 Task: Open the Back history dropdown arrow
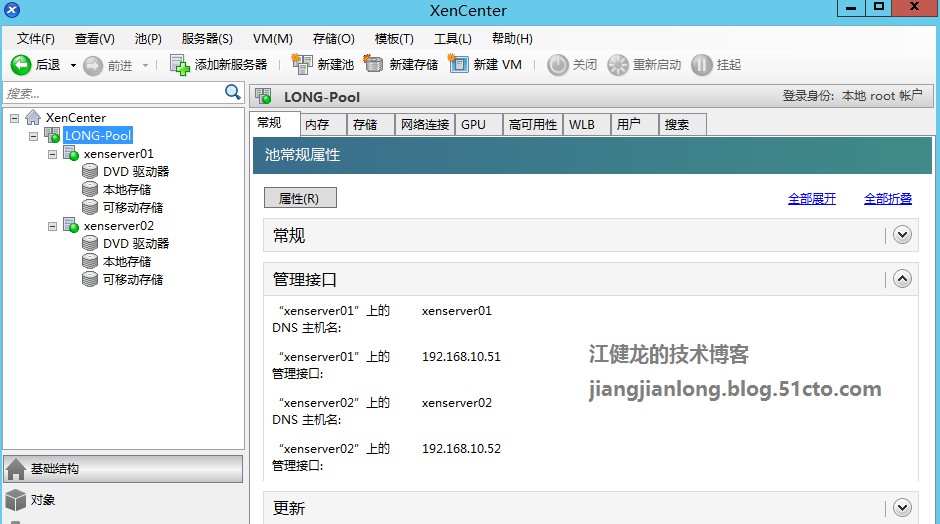tap(73, 65)
